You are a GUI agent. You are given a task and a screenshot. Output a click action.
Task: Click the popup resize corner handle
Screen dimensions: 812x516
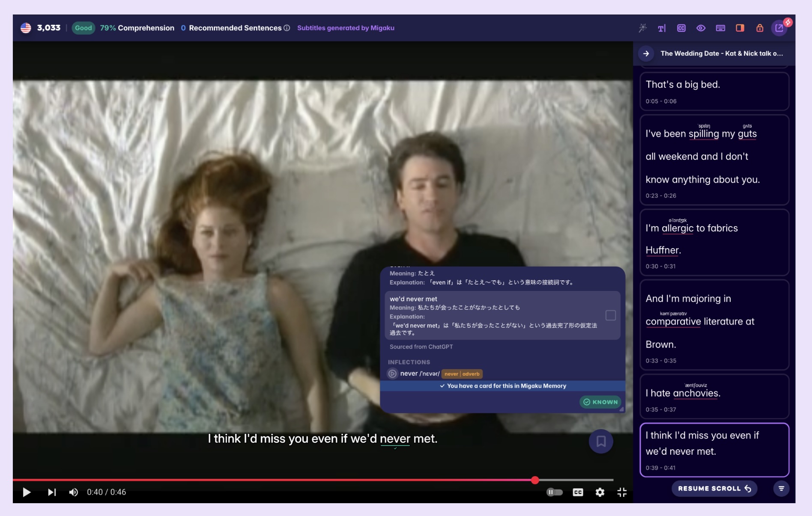click(621, 409)
